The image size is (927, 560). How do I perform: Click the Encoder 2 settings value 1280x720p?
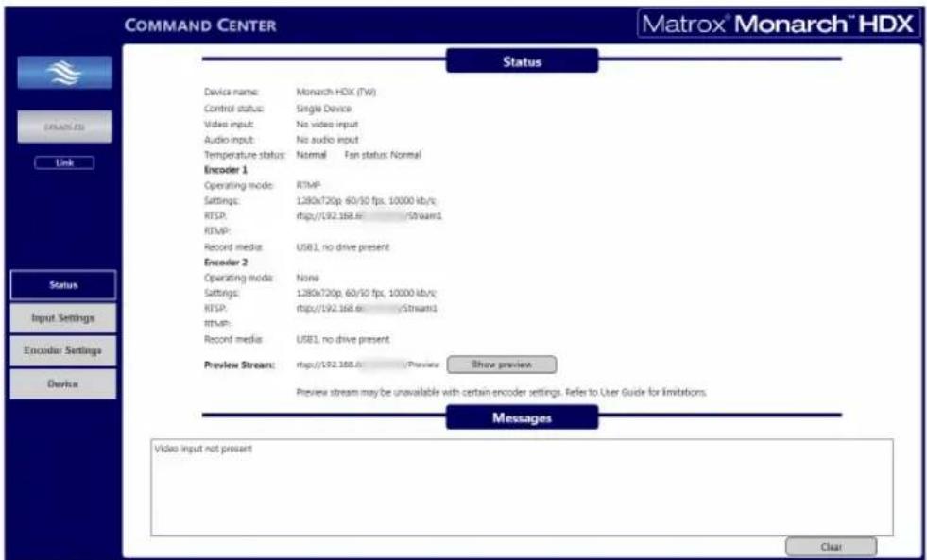click(x=367, y=293)
